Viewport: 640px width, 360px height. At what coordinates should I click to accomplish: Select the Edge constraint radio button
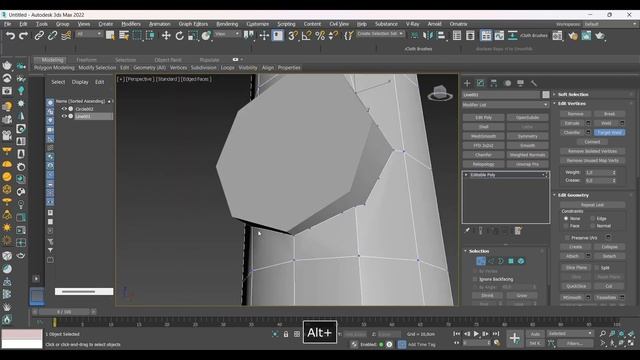click(x=593, y=218)
